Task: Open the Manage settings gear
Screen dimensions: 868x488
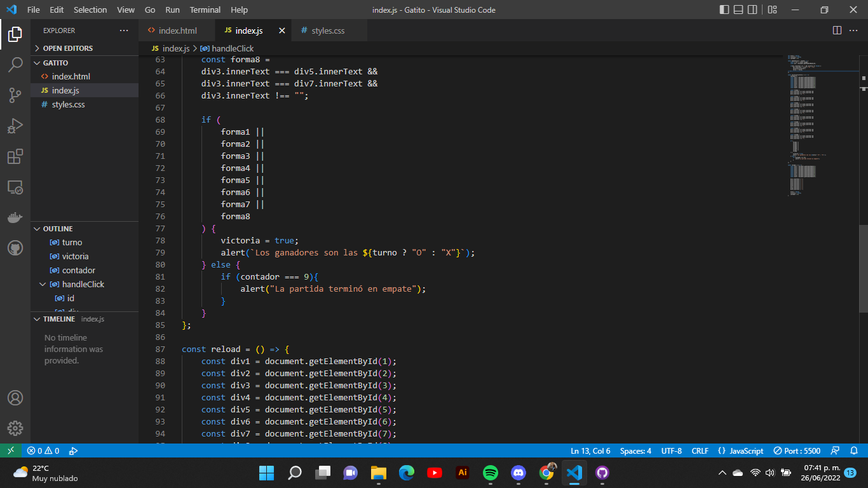Action: tap(15, 428)
